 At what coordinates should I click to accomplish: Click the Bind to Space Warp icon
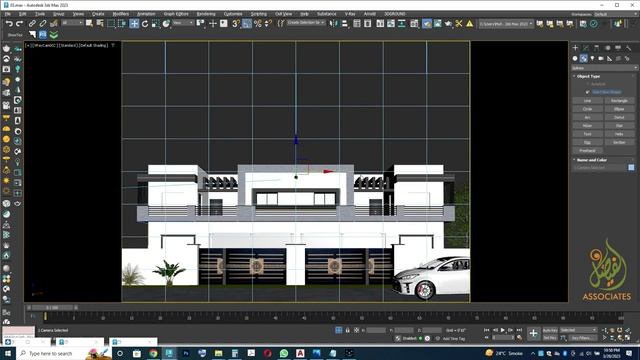53,24
